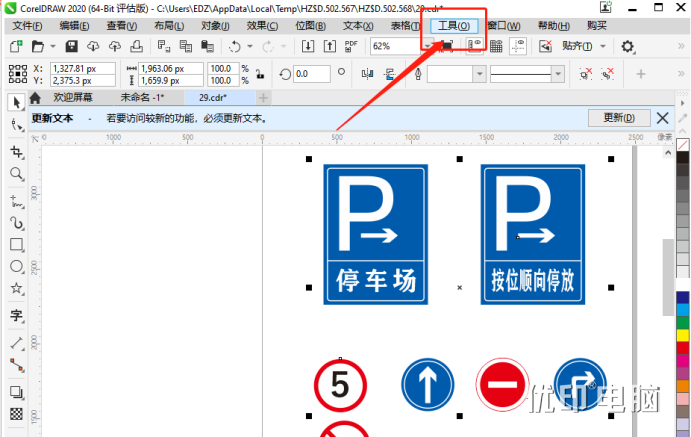
Task: Open the 帮助(H) menu
Action: coord(554,26)
